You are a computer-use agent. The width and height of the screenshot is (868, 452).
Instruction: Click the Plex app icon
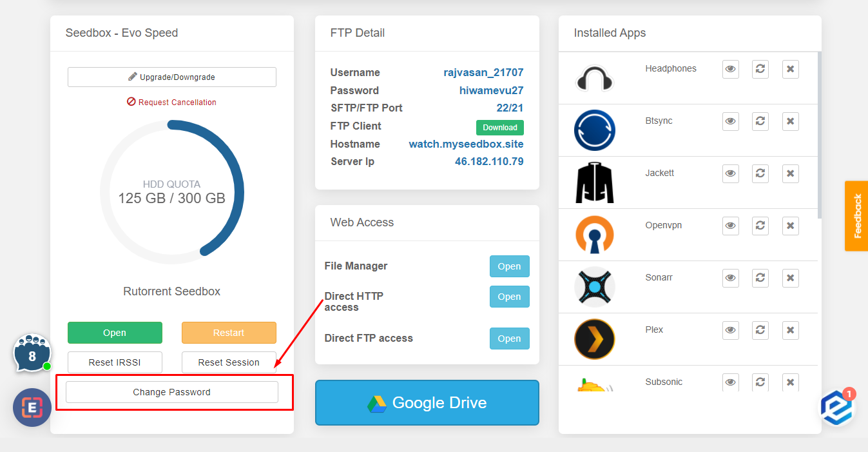(595, 339)
